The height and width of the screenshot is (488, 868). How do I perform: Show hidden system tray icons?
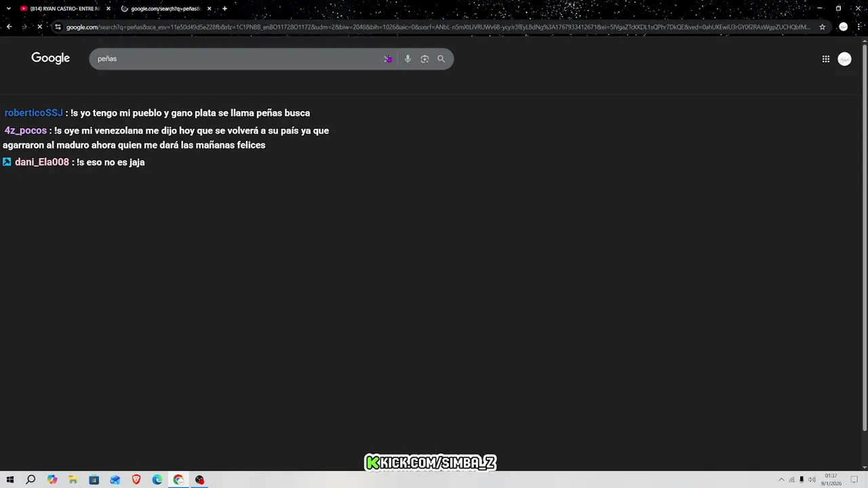coord(781,480)
